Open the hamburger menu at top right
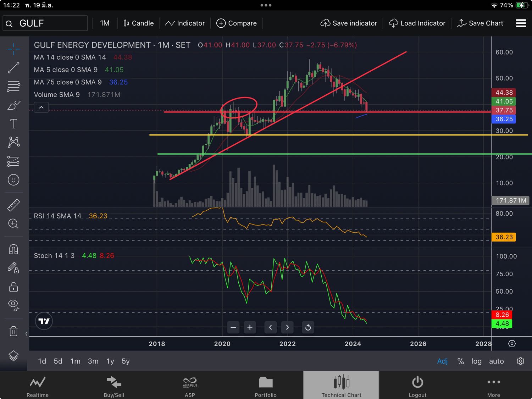532x399 pixels. tap(521, 23)
